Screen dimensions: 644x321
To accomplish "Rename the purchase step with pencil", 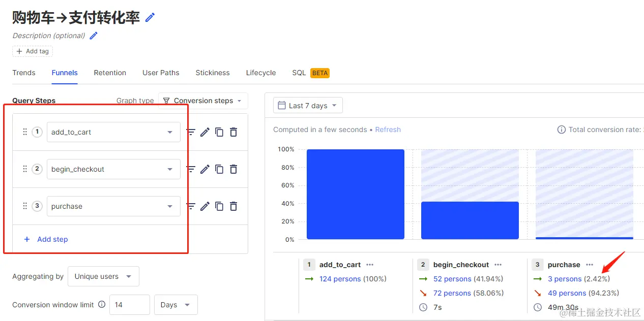I will pos(205,206).
